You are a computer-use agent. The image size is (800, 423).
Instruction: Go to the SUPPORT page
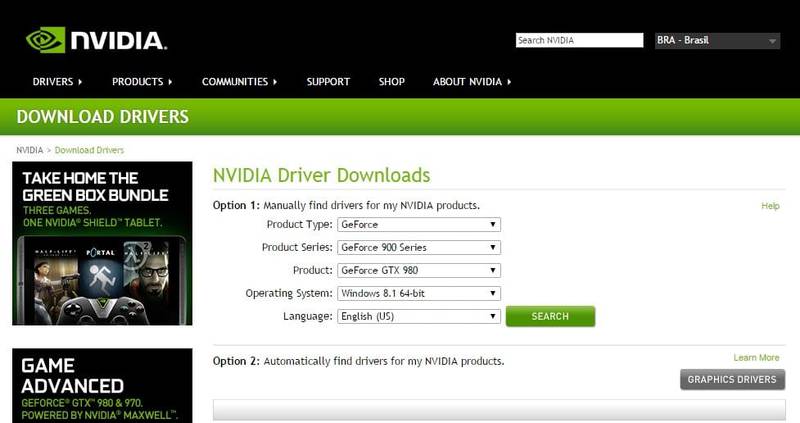tap(328, 82)
